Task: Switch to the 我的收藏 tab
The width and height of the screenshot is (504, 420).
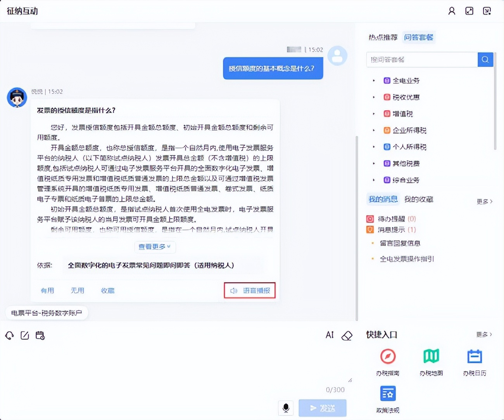Action: point(419,199)
